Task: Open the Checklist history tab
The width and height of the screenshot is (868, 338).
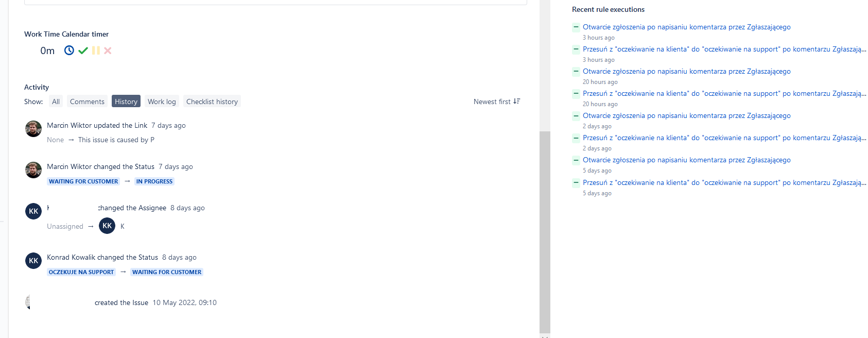Action: 212,102
